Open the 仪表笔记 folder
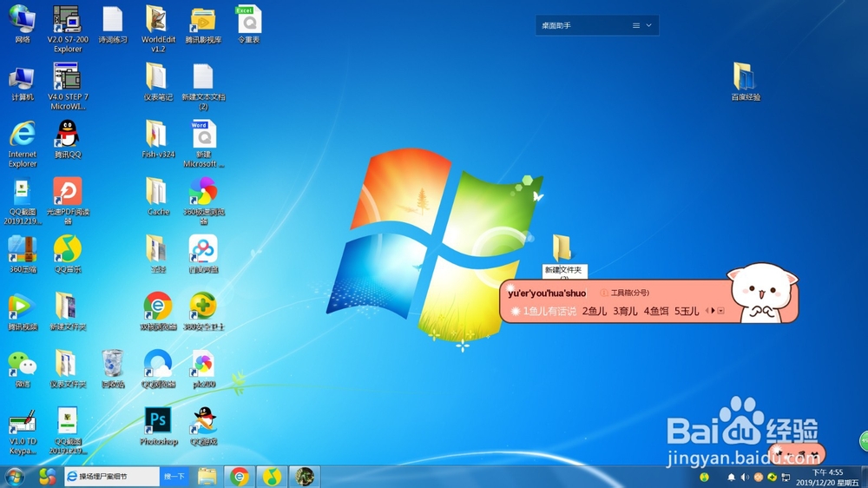868x488 pixels. [158, 82]
